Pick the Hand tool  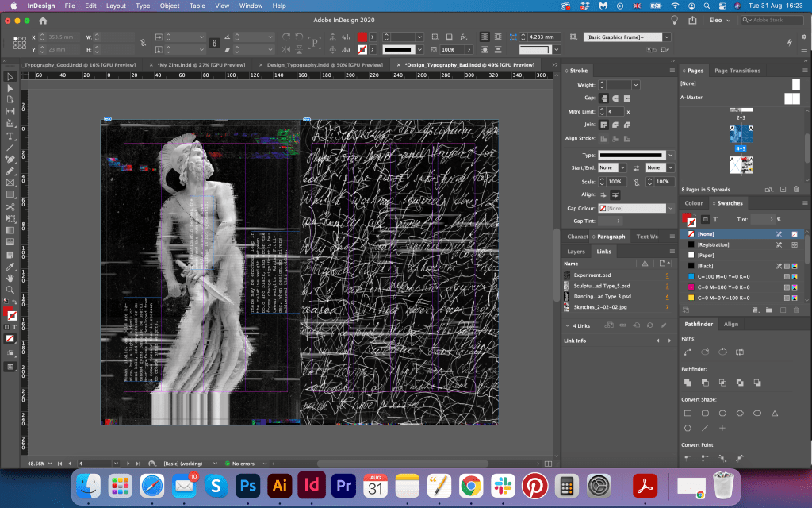pos(10,278)
